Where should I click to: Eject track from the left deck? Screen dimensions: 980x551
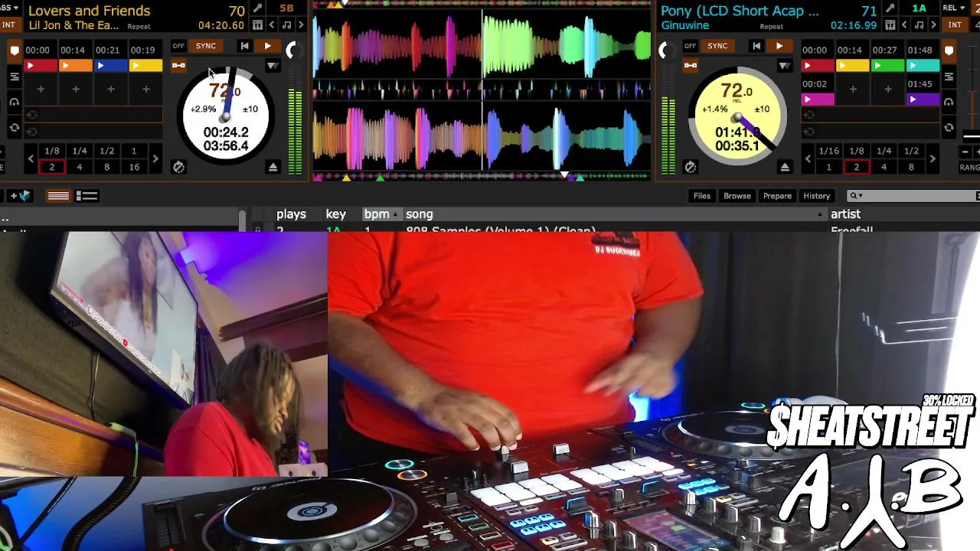click(x=273, y=167)
